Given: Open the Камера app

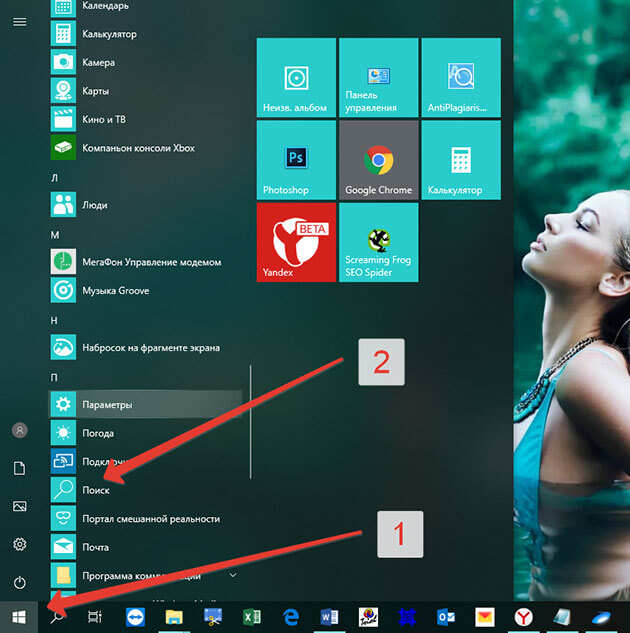Looking at the screenshot, I should pos(146,63).
